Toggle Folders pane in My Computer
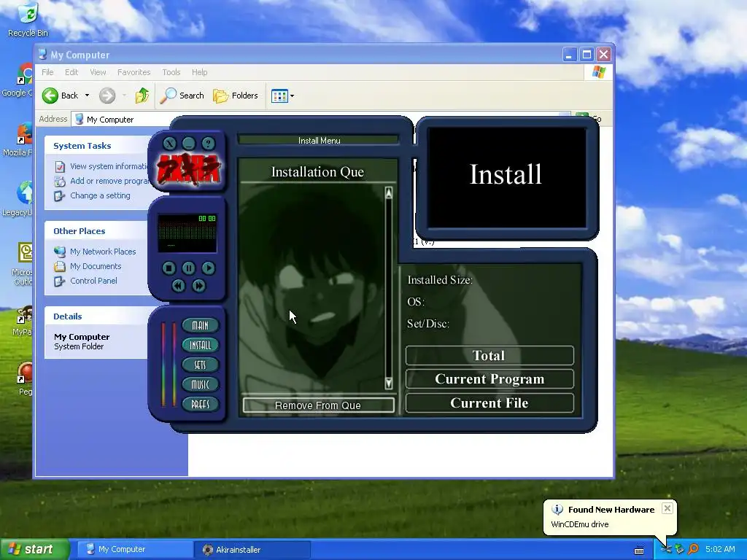747x560 pixels. 236,96
